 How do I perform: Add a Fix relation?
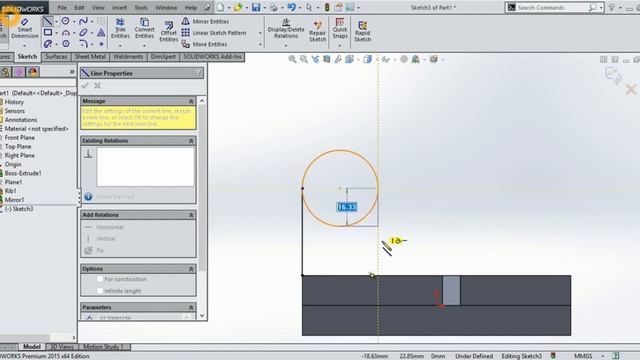point(100,250)
